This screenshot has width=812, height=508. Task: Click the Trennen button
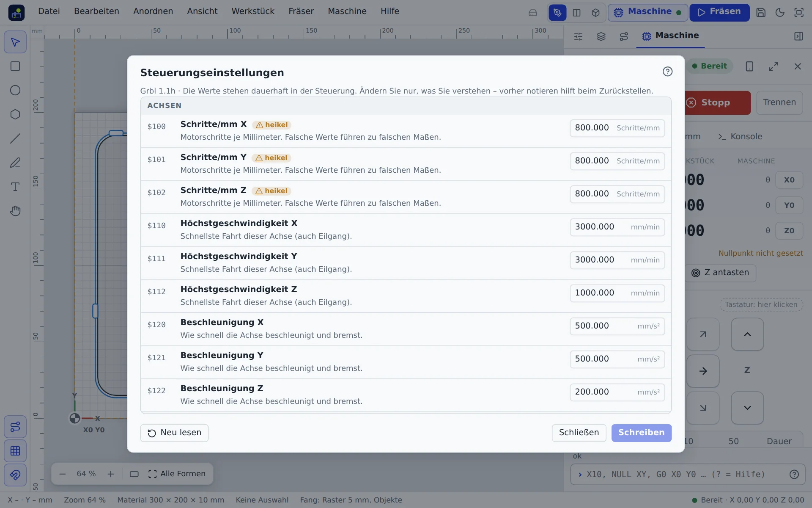tap(779, 103)
